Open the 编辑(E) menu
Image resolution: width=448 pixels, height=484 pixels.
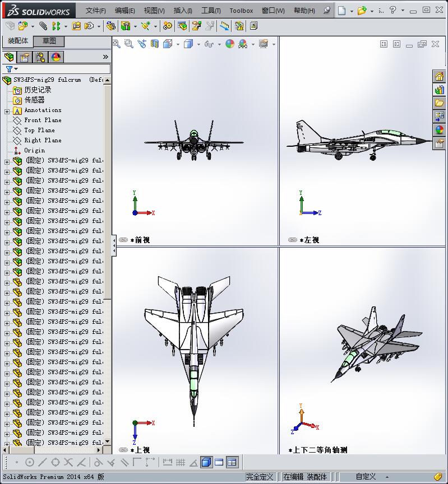[124, 11]
